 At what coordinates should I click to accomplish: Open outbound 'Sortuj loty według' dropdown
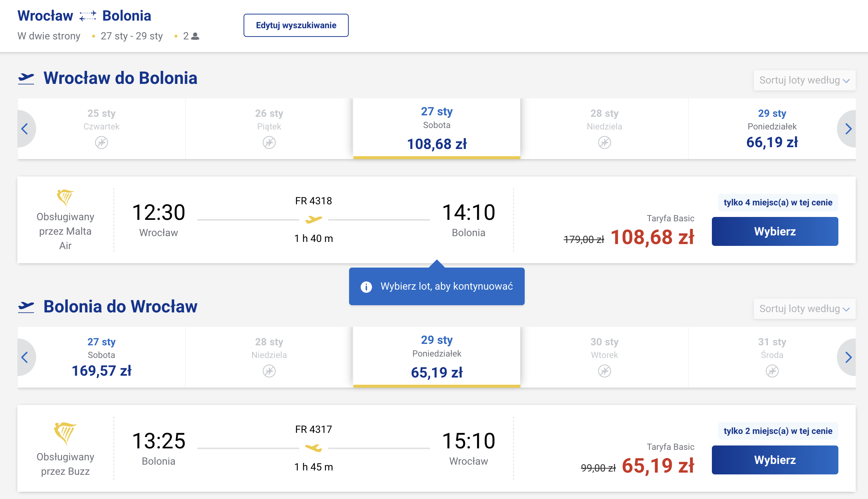[x=804, y=80]
